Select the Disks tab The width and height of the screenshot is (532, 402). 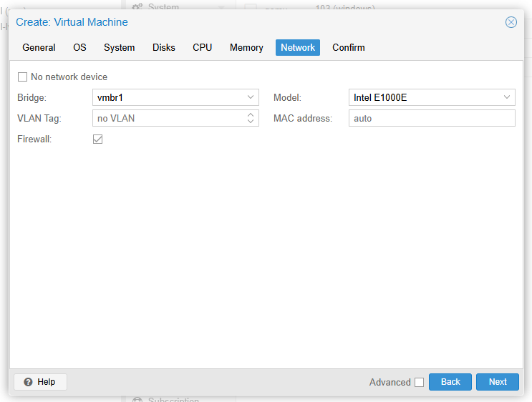pos(163,48)
